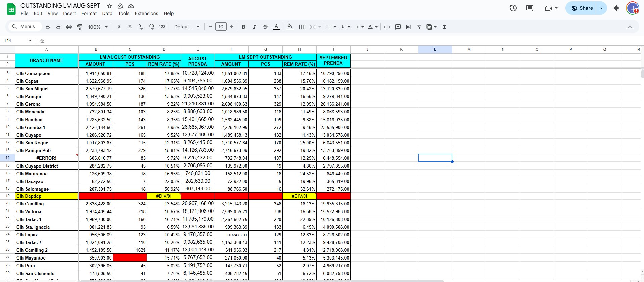This screenshot has width=644, height=282.
Task: Click the Share button
Action: coord(582,8)
